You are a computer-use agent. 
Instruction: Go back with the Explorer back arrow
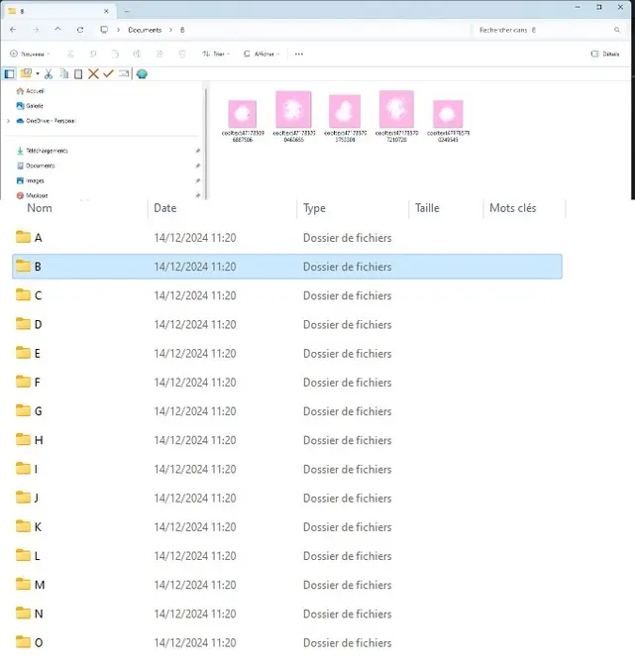tap(13, 30)
